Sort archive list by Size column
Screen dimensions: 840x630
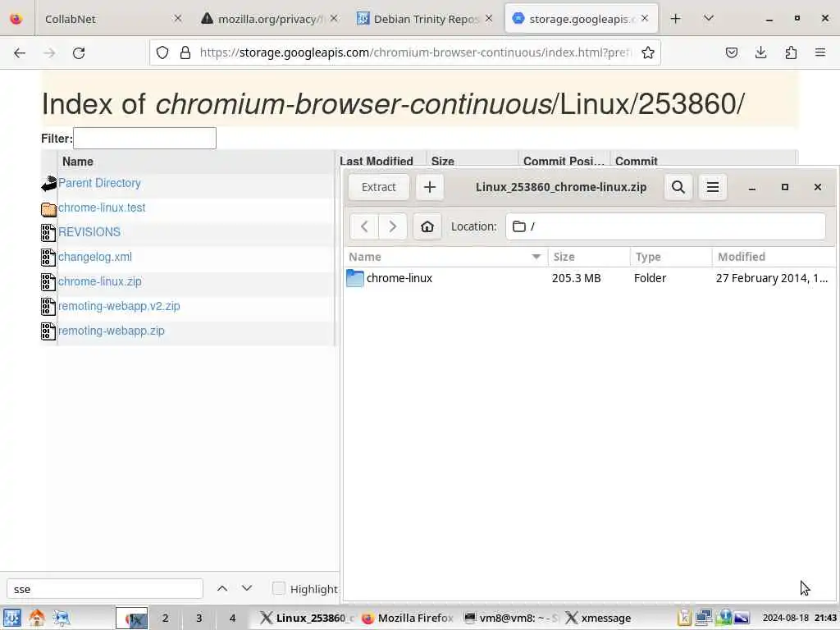pos(589,257)
